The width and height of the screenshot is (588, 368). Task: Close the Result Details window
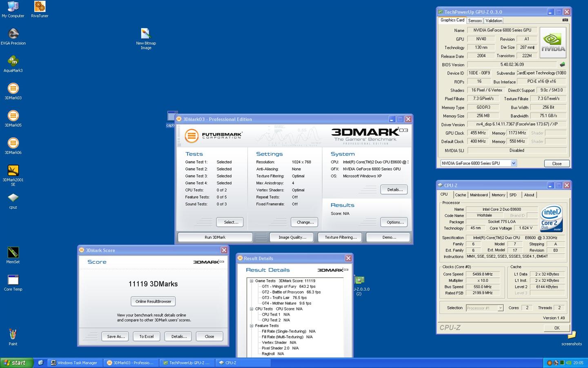[x=348, y=258]
